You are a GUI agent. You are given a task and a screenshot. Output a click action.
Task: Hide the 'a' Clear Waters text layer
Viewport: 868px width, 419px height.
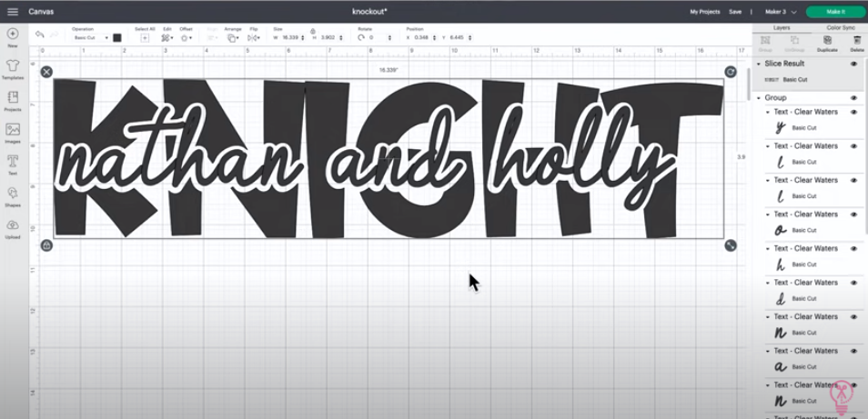coord(853,351)
